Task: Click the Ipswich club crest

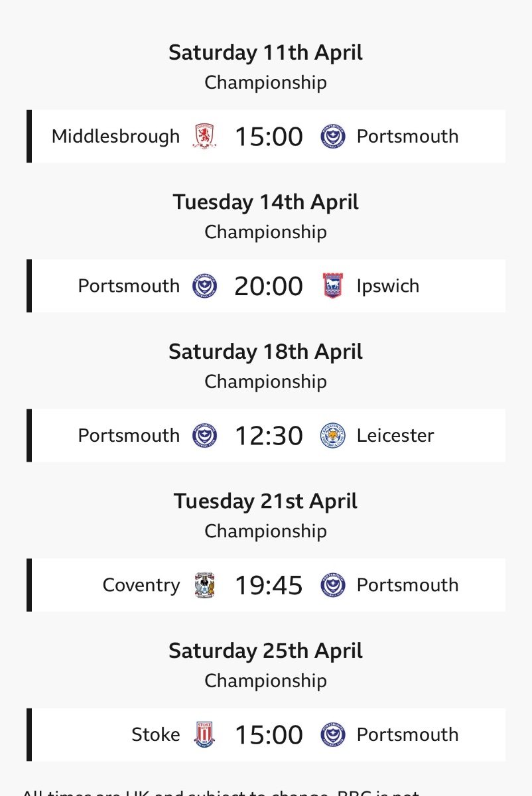Action: click(x=333, y=286)
